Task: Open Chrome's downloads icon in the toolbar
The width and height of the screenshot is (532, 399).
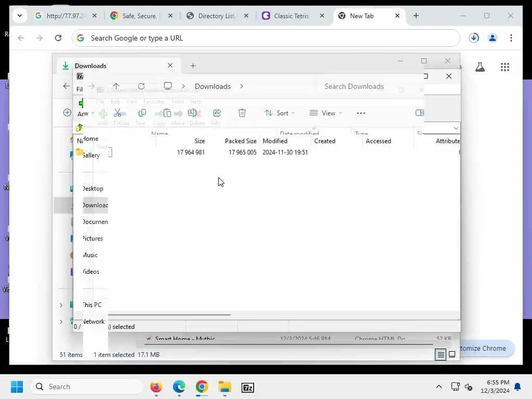Action: click(474, 38)
